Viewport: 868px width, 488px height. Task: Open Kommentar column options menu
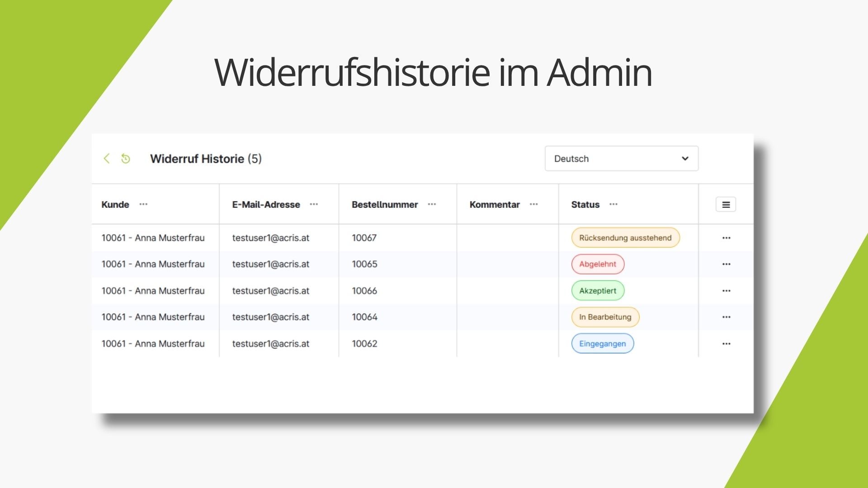[x=534, y=204]
